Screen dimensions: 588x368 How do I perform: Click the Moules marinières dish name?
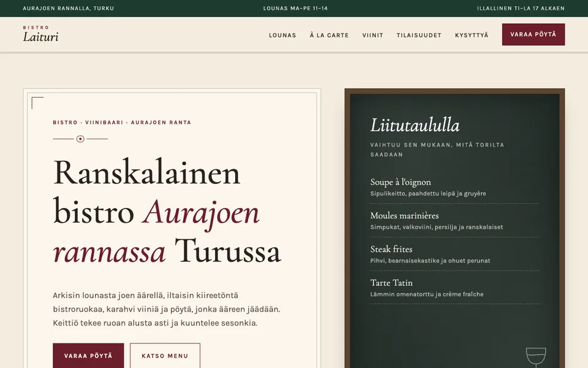coord(404,215)
